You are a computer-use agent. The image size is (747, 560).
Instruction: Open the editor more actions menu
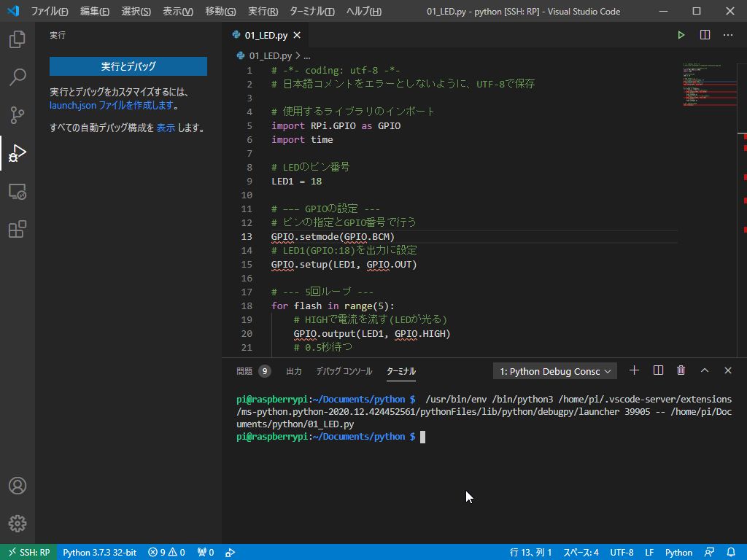click(727, 34)
